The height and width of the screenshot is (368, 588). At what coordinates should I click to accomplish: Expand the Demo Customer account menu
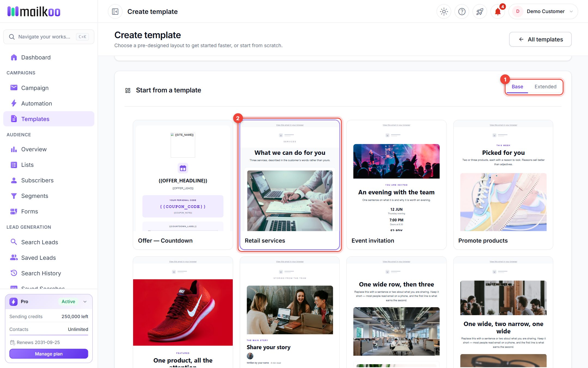543,11
